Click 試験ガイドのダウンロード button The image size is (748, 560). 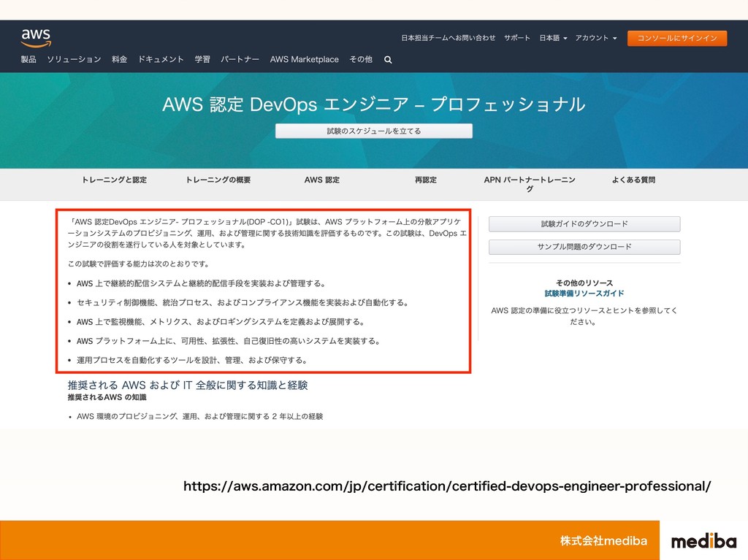coord(584,223)
